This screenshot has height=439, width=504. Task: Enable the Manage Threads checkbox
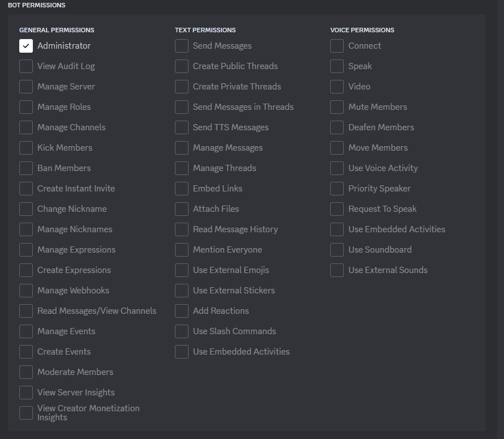182,168
